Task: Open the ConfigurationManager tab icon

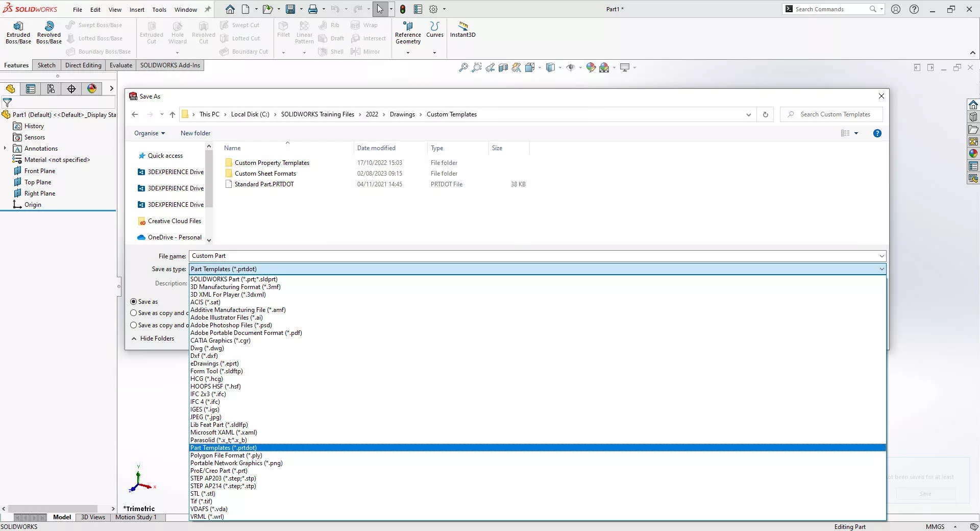Action: click(x=51, y=89)
